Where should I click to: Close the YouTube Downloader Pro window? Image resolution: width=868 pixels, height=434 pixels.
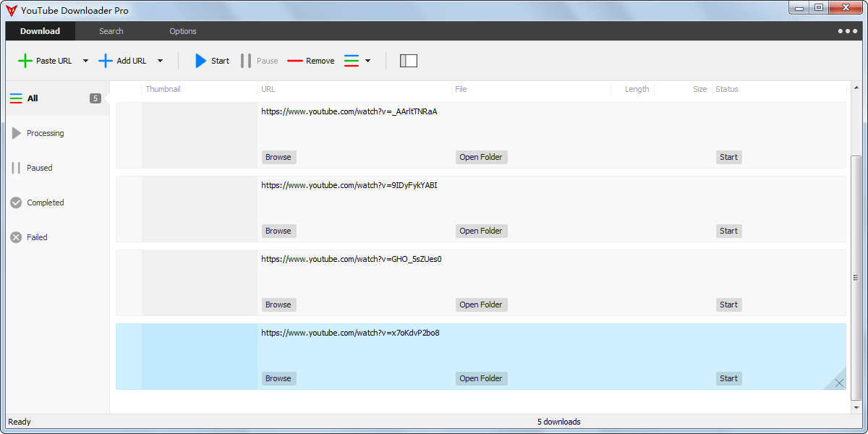846,7
